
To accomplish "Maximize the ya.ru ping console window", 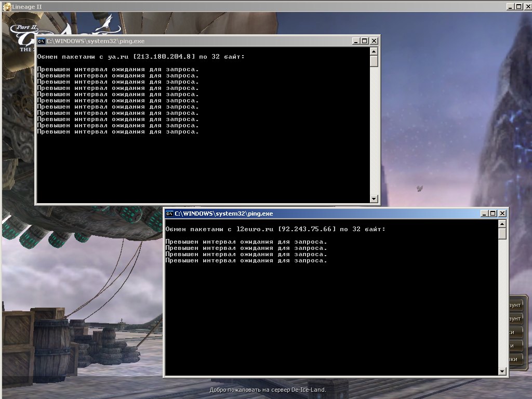I will (x=364, y=41).
